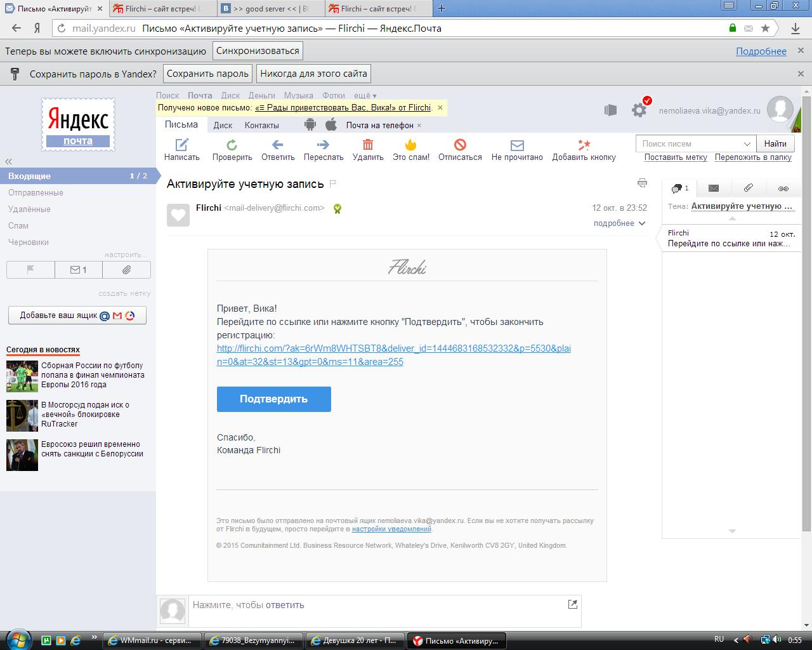Click the Переложить в папку link
Viewport: 812px width, 650px height.
point(753,157)
